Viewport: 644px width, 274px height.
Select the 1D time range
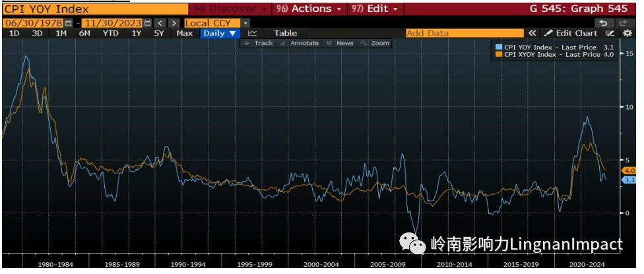pos(14,33)
